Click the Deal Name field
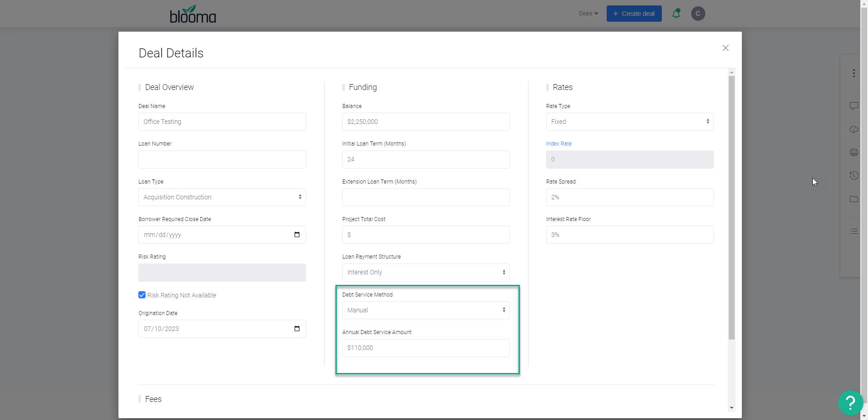The image size is (868, 420). 222,122
